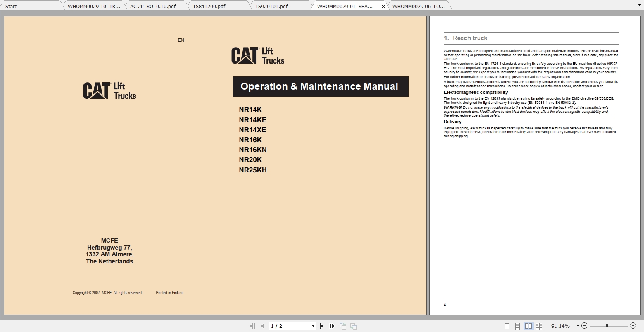Open the zoom level dropdown

tap(577, 326)
